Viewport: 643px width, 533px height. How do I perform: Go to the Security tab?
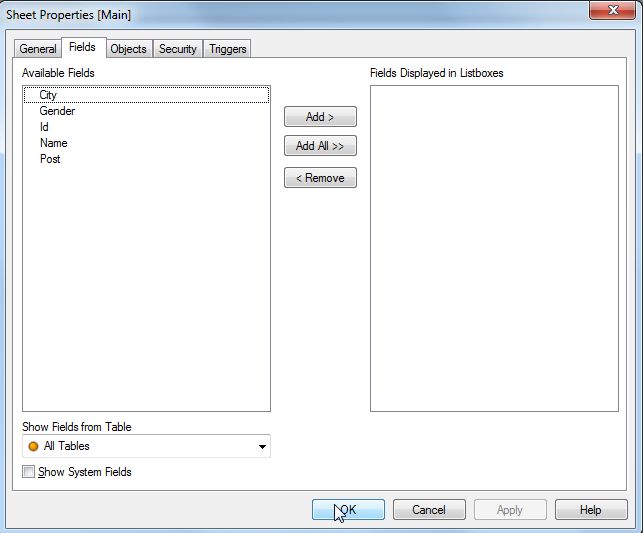[x=178, y=49]
